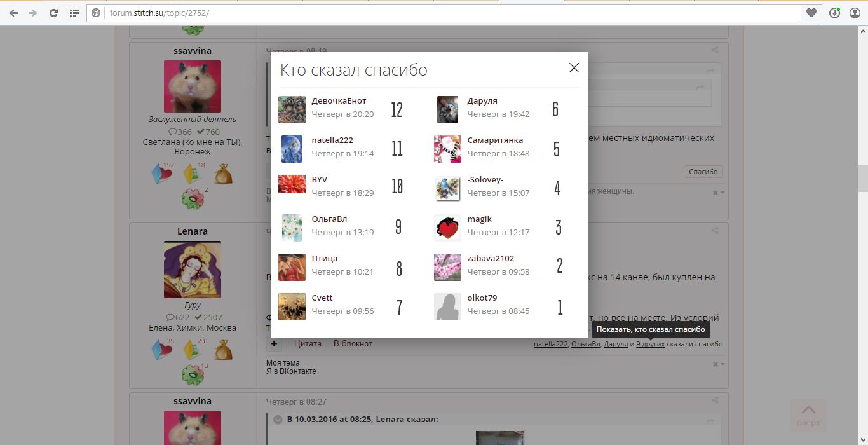Open ДевочкаЕнот user profile link
868x445 pixels.
pos(339,101)
